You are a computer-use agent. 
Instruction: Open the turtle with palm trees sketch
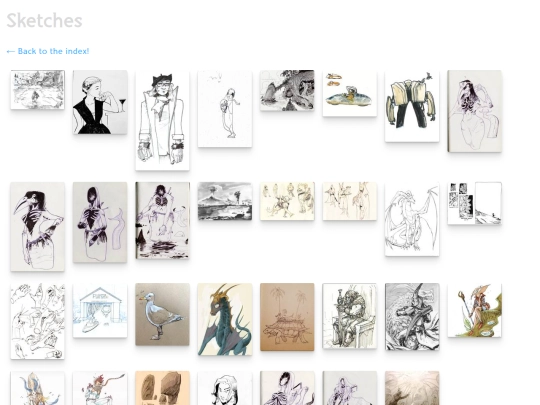pos(287,317)
